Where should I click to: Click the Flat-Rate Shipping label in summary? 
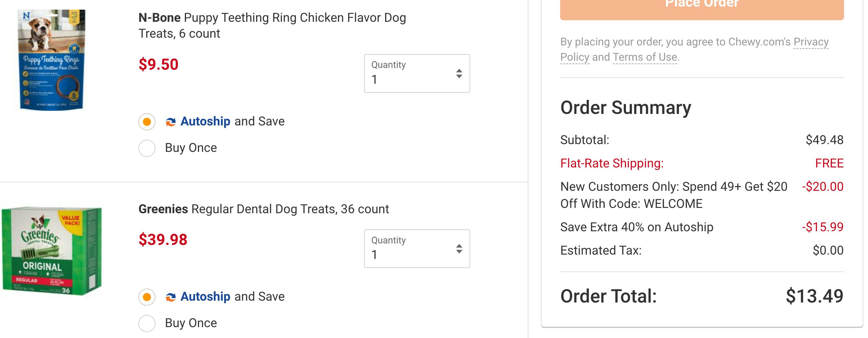click(612, 163)
